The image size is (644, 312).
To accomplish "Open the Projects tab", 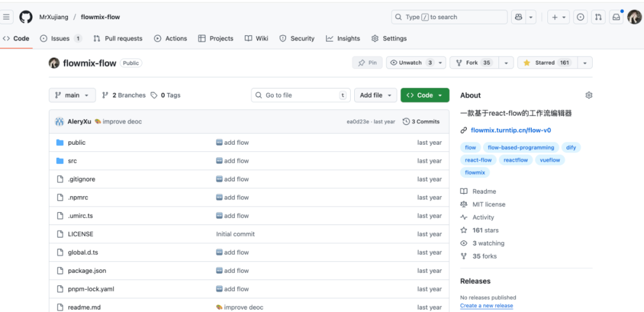I will pyautogui.click(x=216, y=39).
